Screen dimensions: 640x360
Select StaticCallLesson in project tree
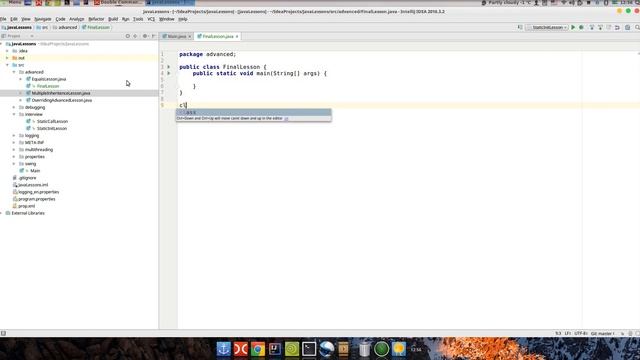coord(52,121)
